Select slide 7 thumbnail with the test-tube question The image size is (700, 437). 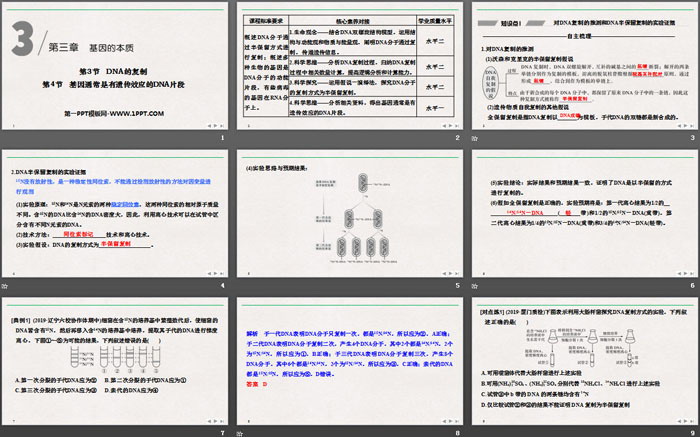tap(115, 361)
